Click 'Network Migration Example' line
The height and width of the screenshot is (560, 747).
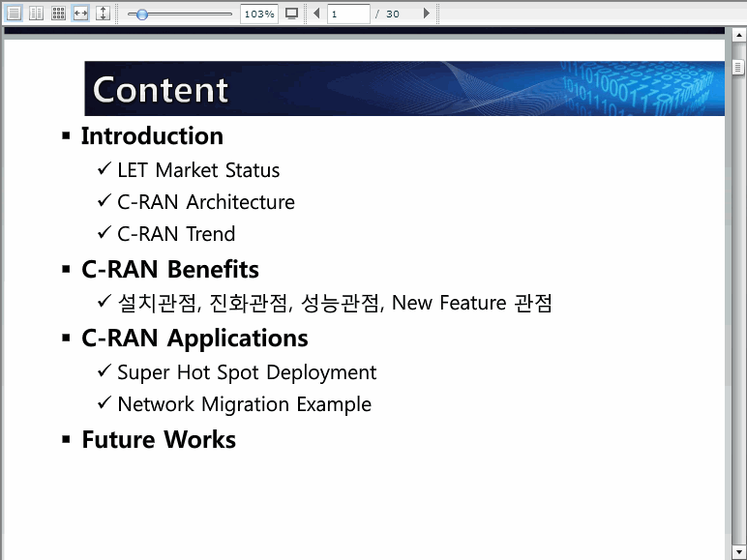coord(245,404)
